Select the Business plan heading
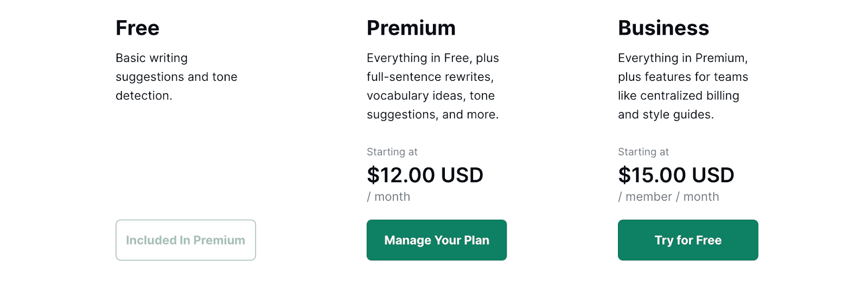This screenshot has width=868, height=294. coord(663,28)
